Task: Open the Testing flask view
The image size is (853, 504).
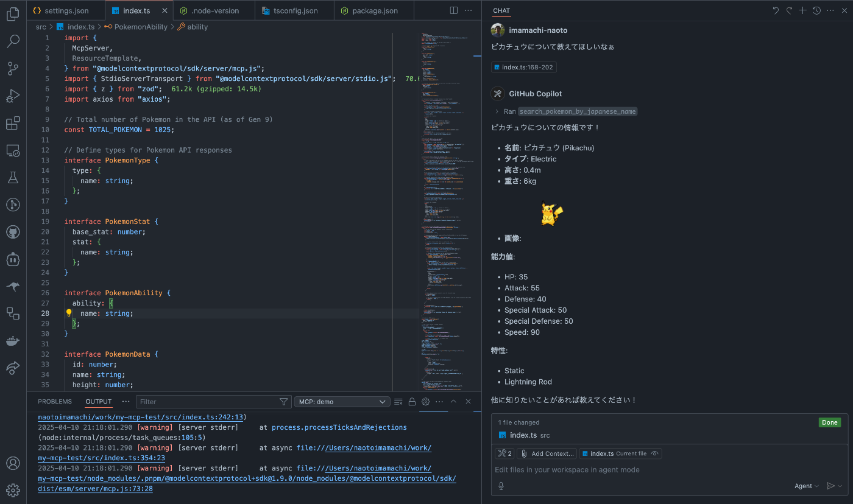Action: pos(13,178)
